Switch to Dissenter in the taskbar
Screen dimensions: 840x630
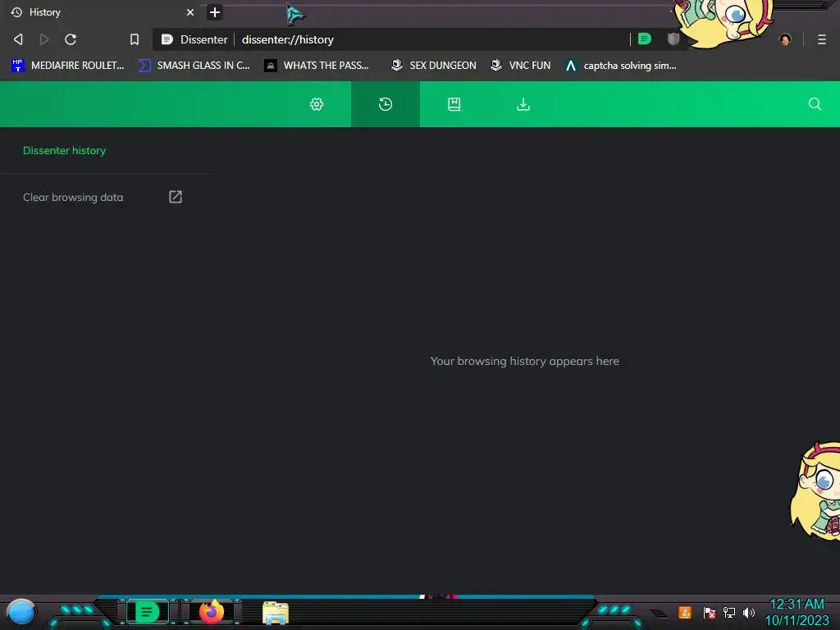coord(148,611)
